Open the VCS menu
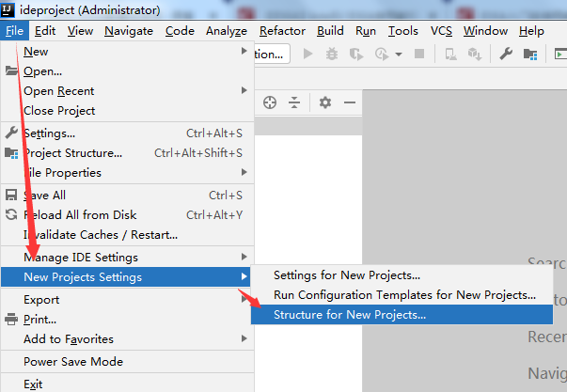This screenshot has width=567, height=392. 441,31
